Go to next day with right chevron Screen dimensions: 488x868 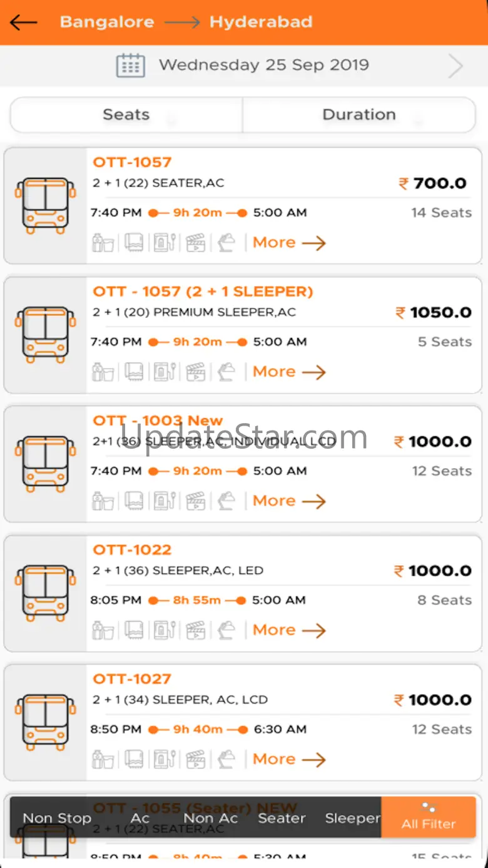click(455, 66)
